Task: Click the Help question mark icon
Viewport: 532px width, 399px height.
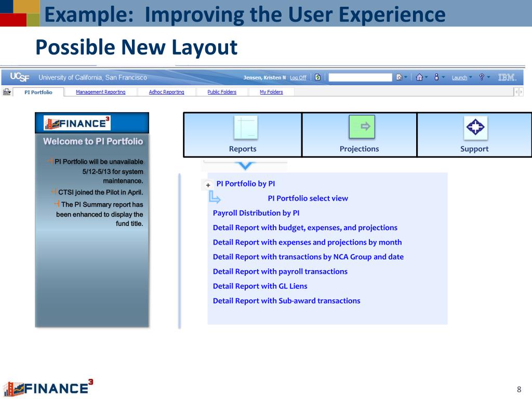Action: pyautogui.click(x=482, y=77)
